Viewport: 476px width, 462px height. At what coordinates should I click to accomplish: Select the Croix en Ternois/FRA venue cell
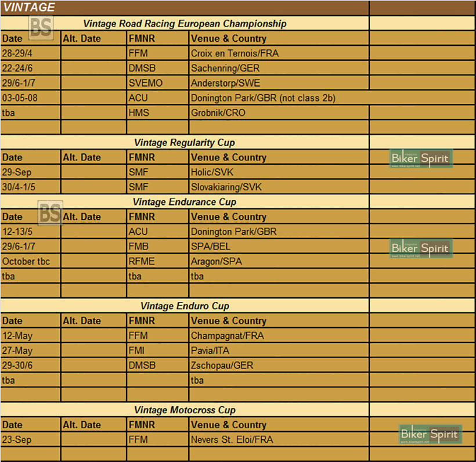(235, 53)
